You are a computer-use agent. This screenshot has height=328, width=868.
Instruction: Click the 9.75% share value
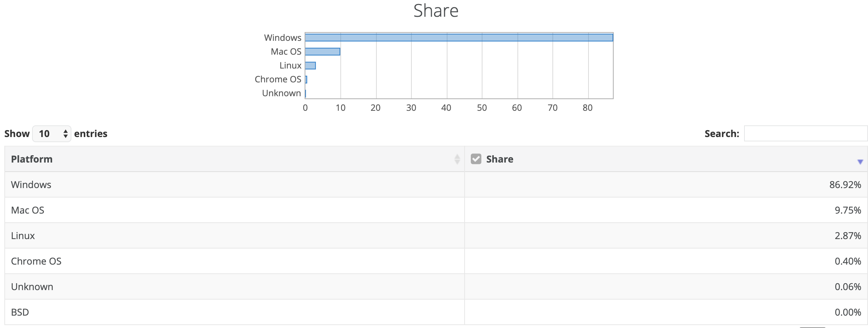[848, 210]
